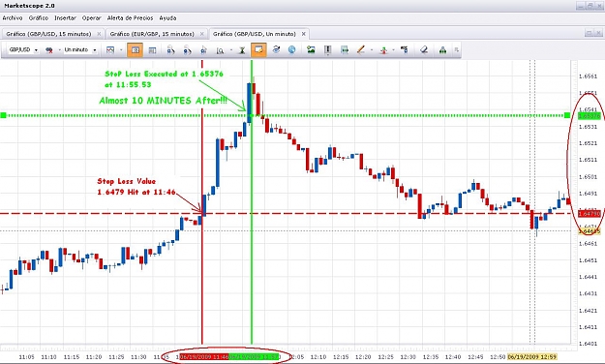Screen dimensions: 605x364
Task: Expand the line drawing tool dropdown arrow
Action: [372, 50]
